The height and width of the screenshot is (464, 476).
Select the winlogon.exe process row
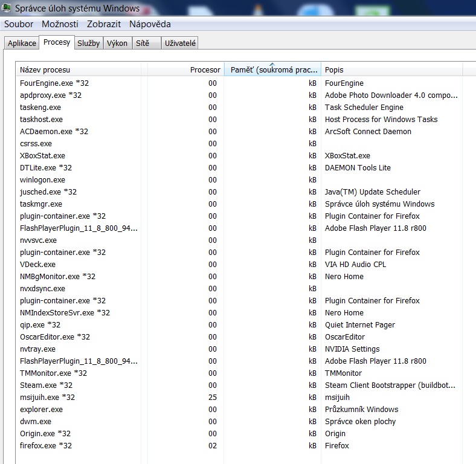239,180
